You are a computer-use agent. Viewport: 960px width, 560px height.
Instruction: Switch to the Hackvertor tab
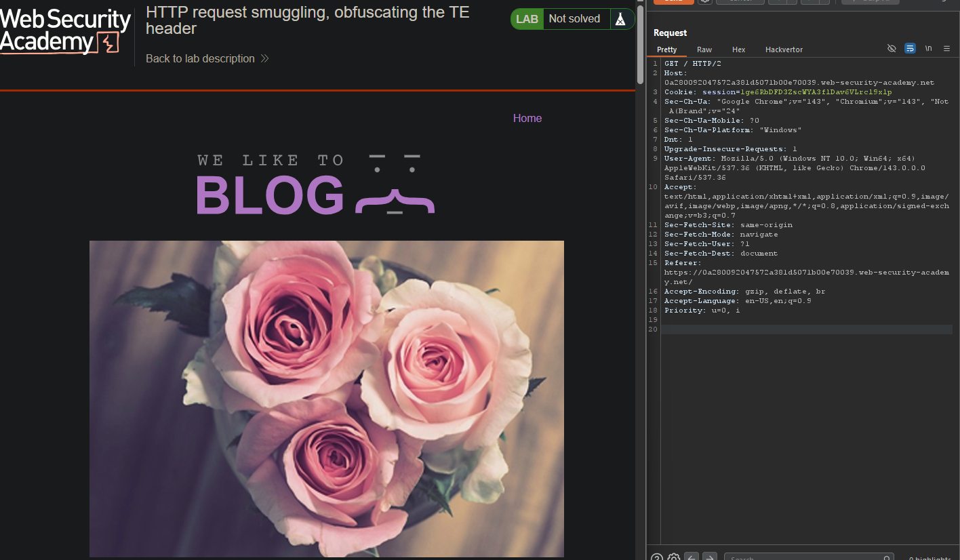[x=784, y=49]
